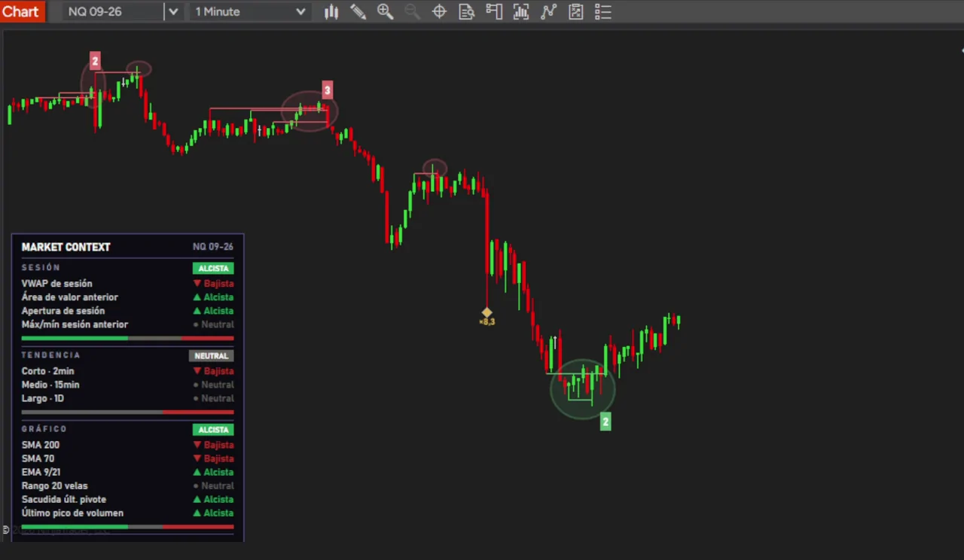
Task: Select the Apertura de sesión label
Action: (x=63, y=311)
